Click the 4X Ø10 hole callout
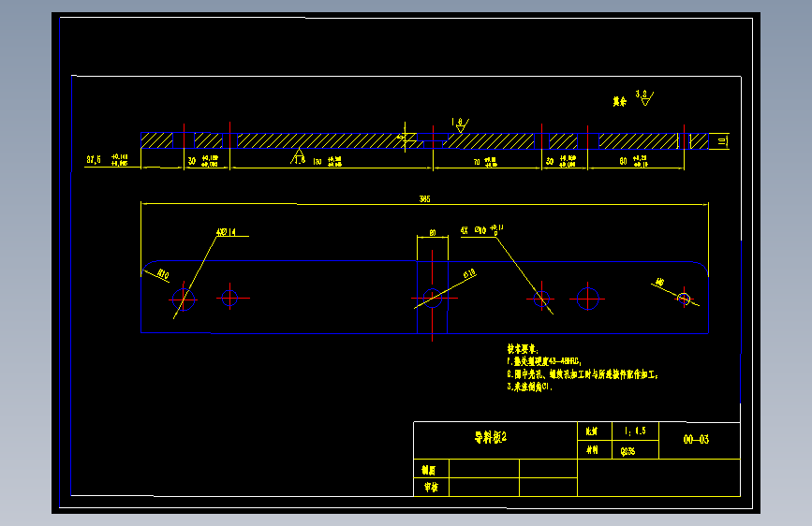This screenshot has height=526, width=812. [482, 230]
